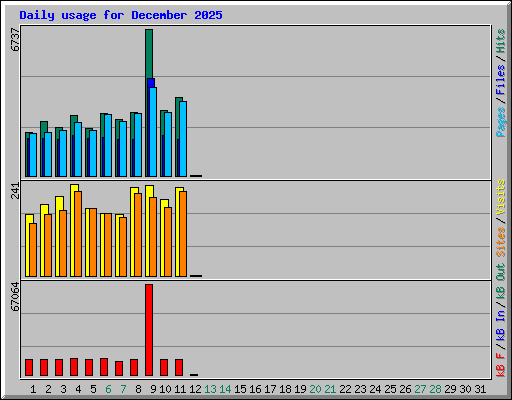Click day label 15 on the axis
The width and height of the screenshot is (512, 400).
pyautogui.click(x=240, y=389)
